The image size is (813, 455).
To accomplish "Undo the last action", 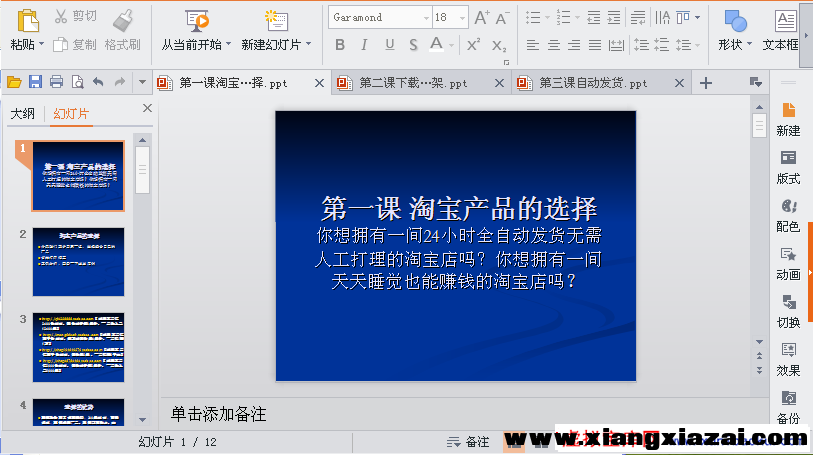I will [x=98, y=82].
